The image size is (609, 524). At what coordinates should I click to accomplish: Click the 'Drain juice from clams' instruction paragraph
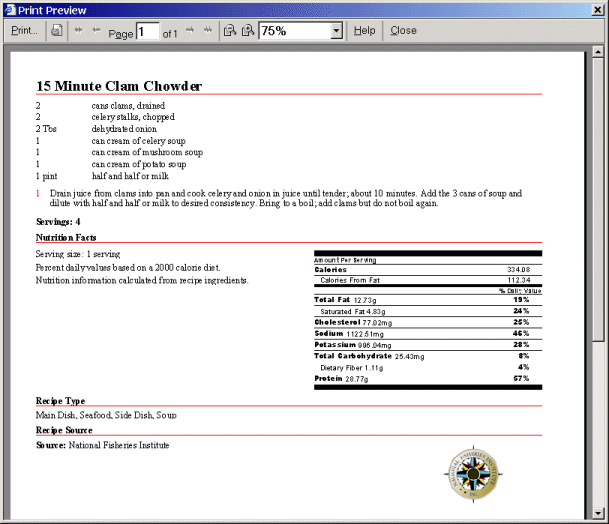[x=285, y=198]
